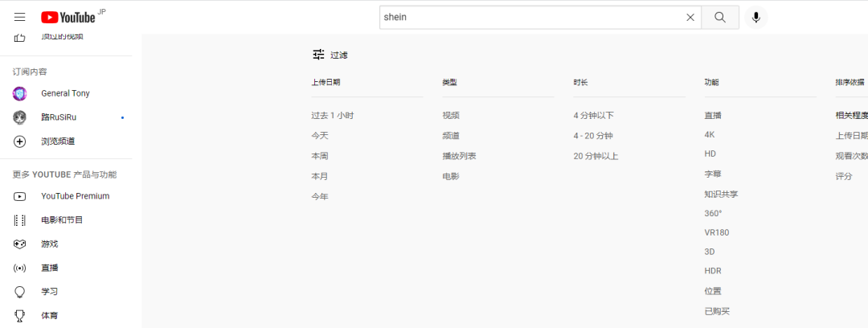Filter uploads by 本月
This screenshot has height=328, width=868.
[x=319, y=176]
